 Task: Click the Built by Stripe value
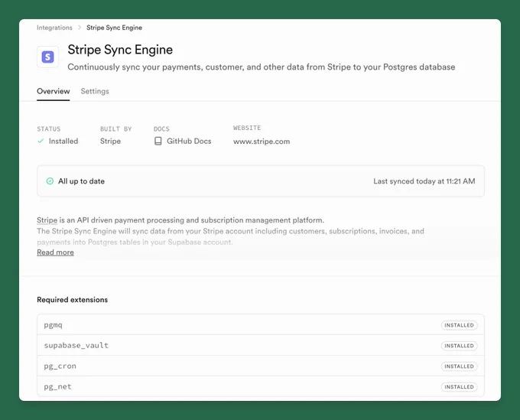(x=110, y=141)
